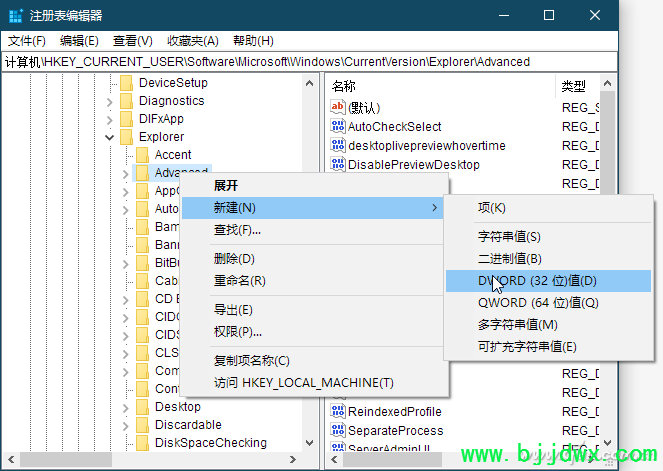This screenshot has height=471, width=663.
Task: Click the tree pane scroll up arrow
Action: pyautogui.click(x=310, y=83)
